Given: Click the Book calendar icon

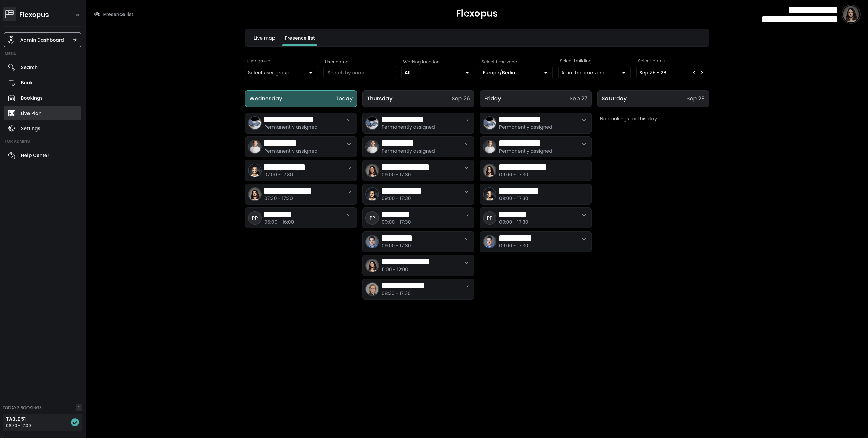Looking at the screenshot, I should (12, 83).
